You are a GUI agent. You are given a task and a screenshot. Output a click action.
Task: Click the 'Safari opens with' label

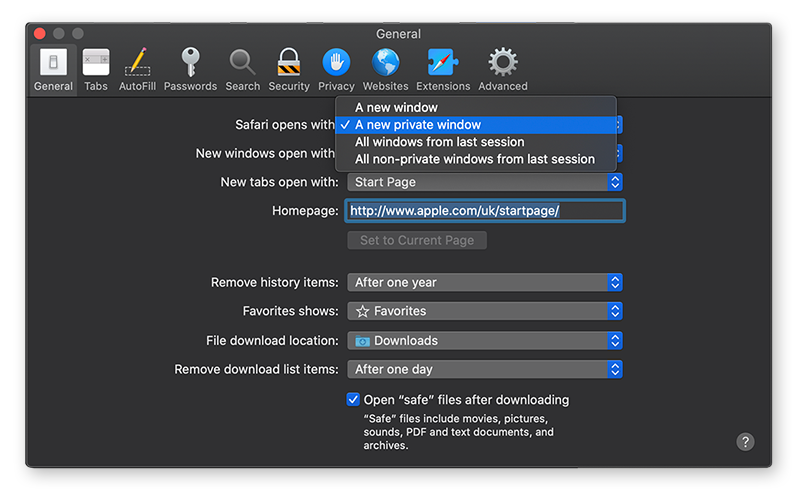pyautogui.click(x=285, y=125)
